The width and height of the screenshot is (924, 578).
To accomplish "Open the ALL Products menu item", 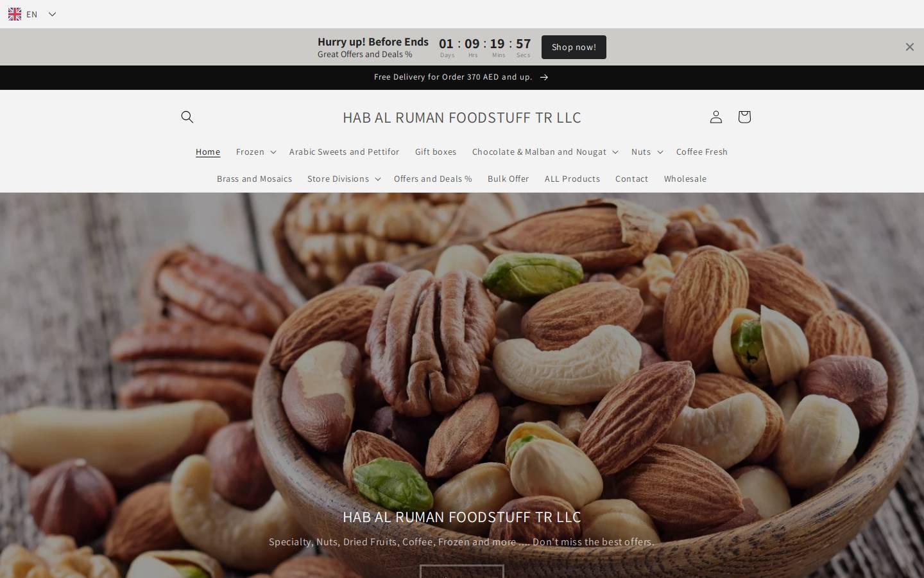I will (x=572, y=179).
